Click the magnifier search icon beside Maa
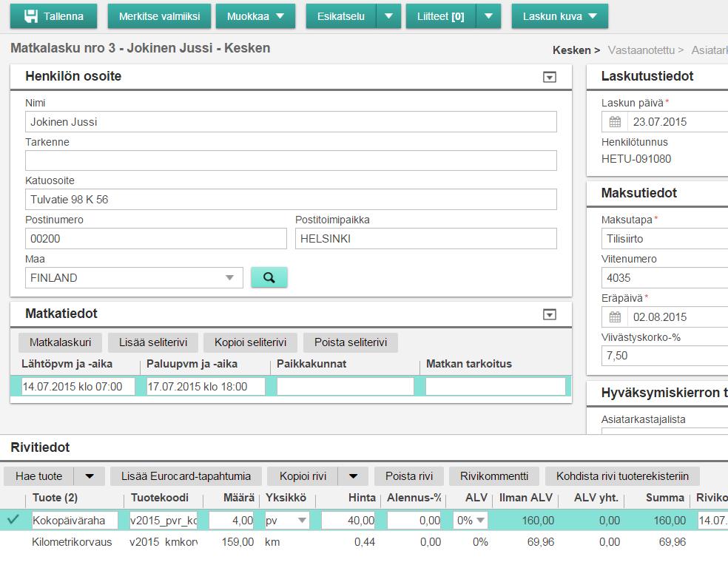 269,277
